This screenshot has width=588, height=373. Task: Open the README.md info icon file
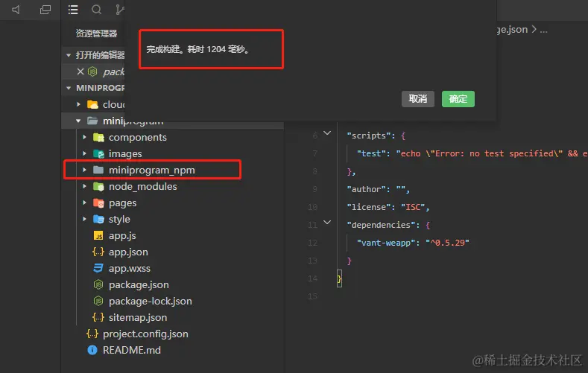tap(131, 350)
